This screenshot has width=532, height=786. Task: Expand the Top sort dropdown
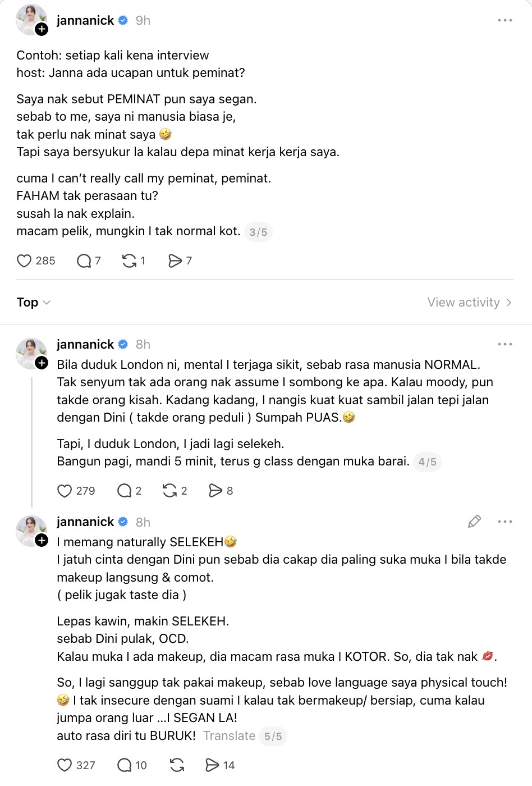pyautogui.click(x=34, y=302)
